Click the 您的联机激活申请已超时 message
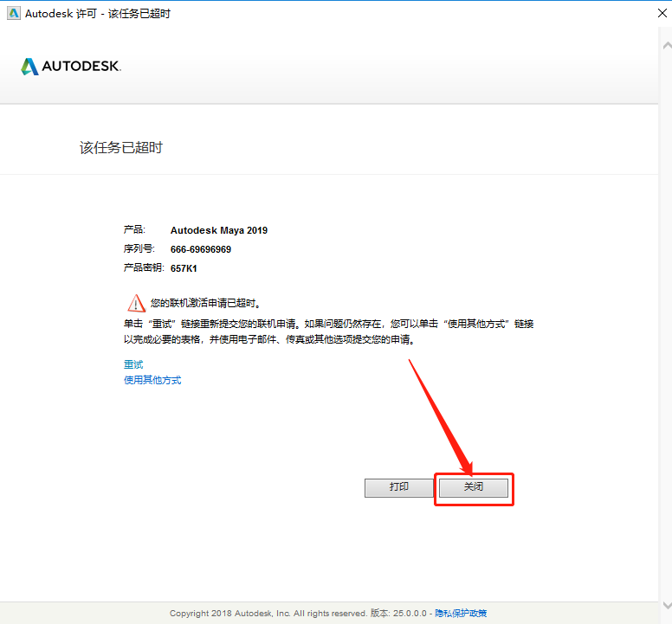 click(x=206, y=303)
